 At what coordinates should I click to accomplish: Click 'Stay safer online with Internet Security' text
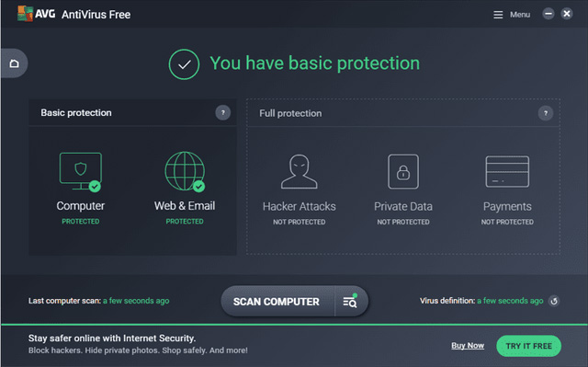112,338
